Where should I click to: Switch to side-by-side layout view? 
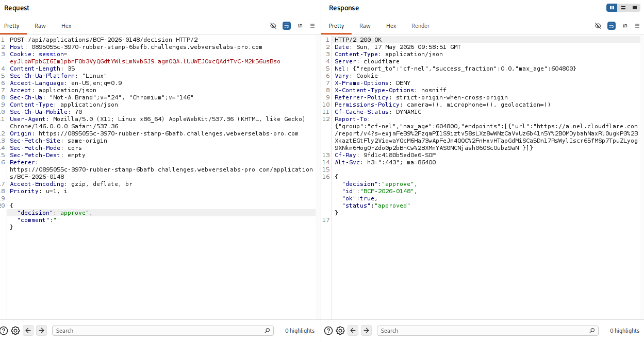[x=612, y=8]
